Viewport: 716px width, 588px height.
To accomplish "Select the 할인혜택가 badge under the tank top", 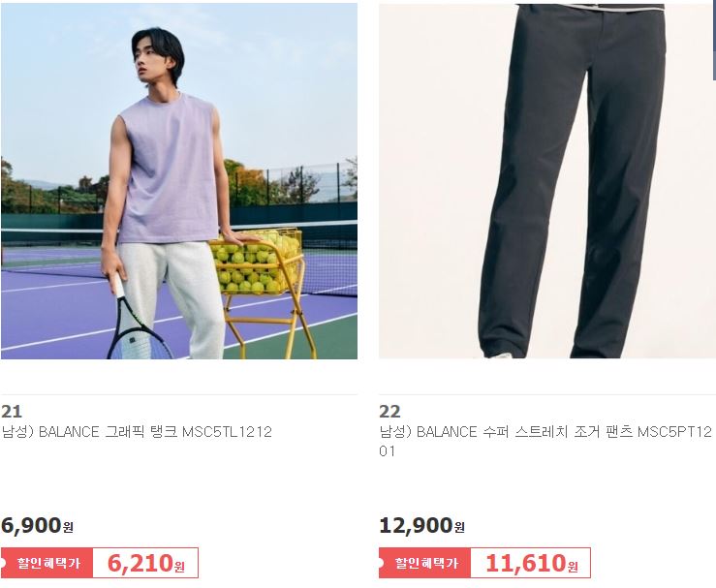I will [47, 563].
